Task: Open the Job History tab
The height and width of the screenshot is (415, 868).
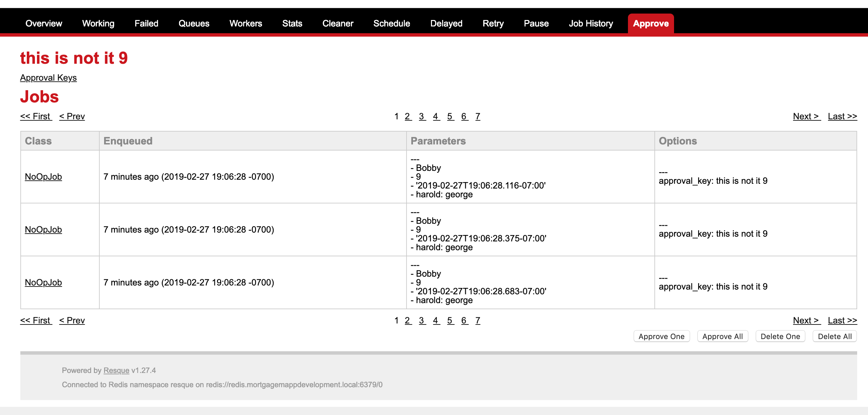Action: coord(591,23)
